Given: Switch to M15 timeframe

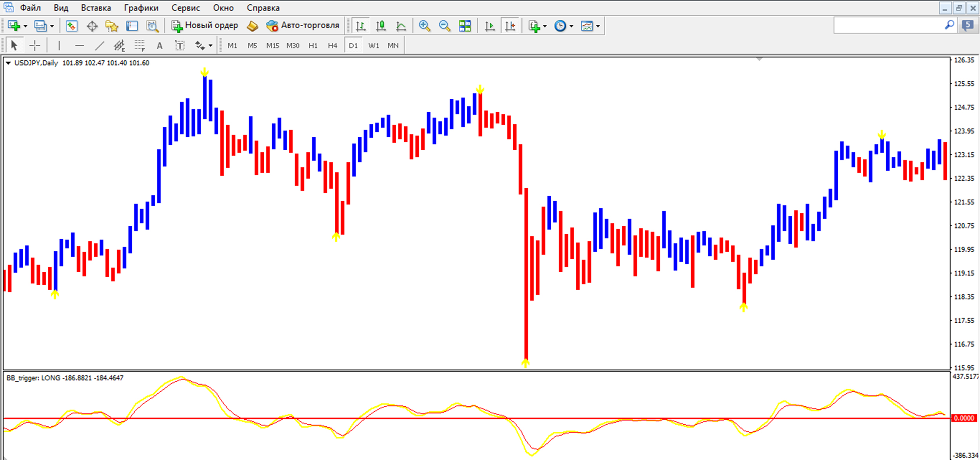Looking at the screenshot, I should point(272,46).
